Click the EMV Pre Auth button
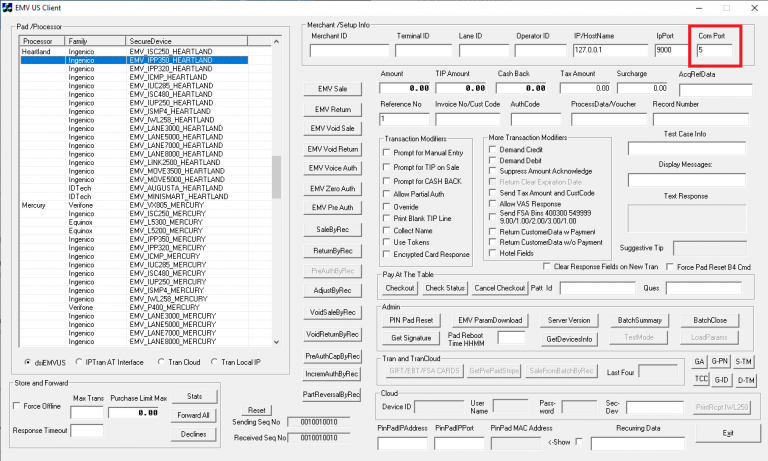The width and height of the screenshot is (768, 461). coord(333,207)
